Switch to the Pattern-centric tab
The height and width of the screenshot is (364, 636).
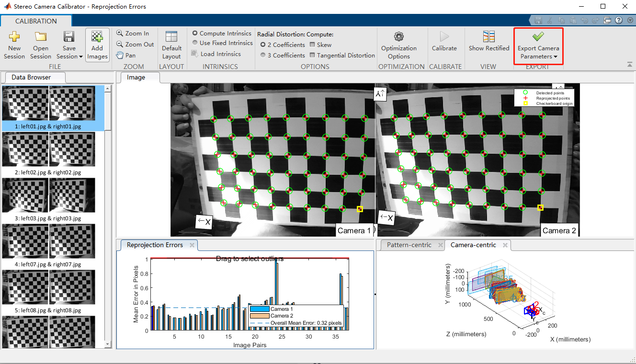pos(409,245)
